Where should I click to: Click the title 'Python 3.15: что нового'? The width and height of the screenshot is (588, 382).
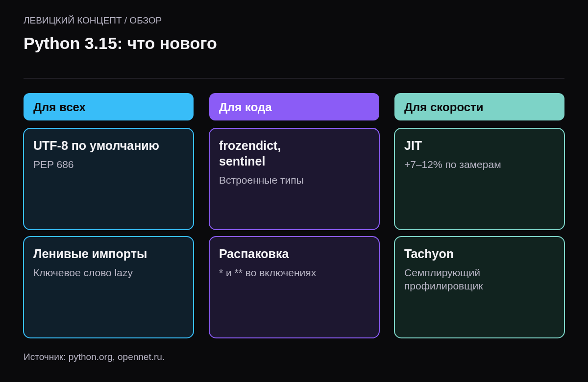point(120,44)
